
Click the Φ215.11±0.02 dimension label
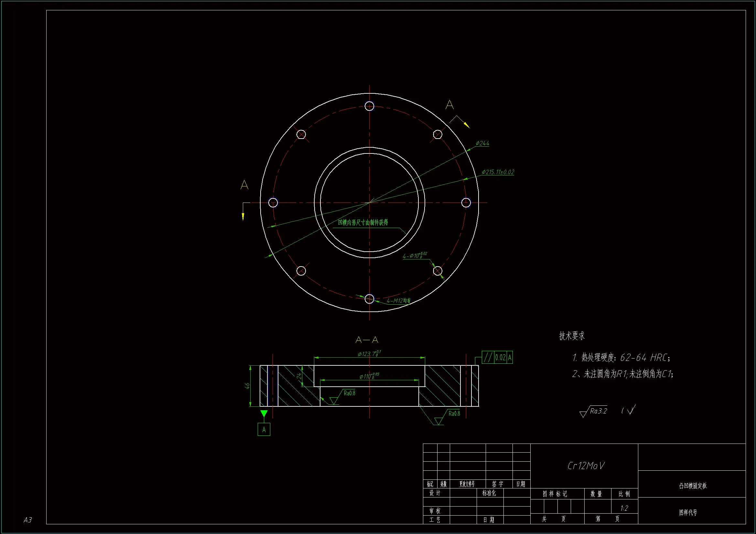(498, 172)
